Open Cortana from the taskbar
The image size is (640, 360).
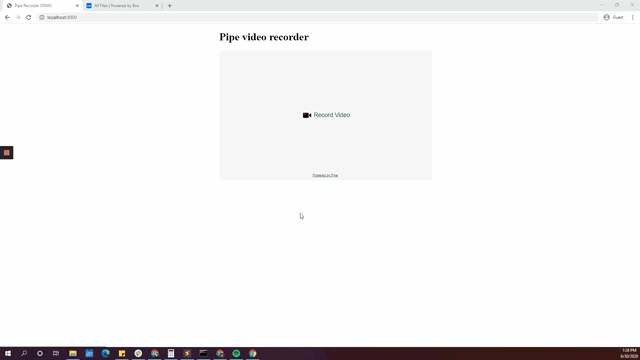point(40,353)
